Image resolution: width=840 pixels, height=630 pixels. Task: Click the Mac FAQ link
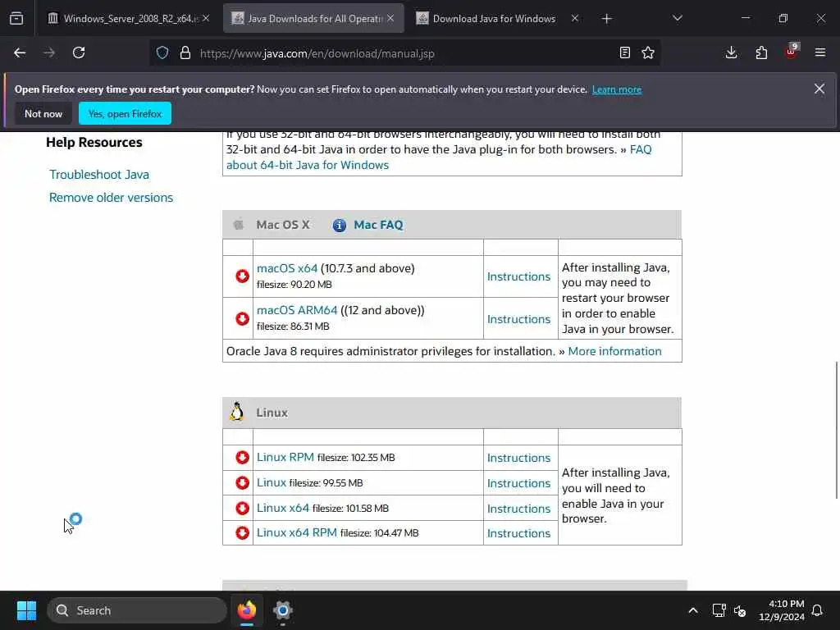pos(378,225)
